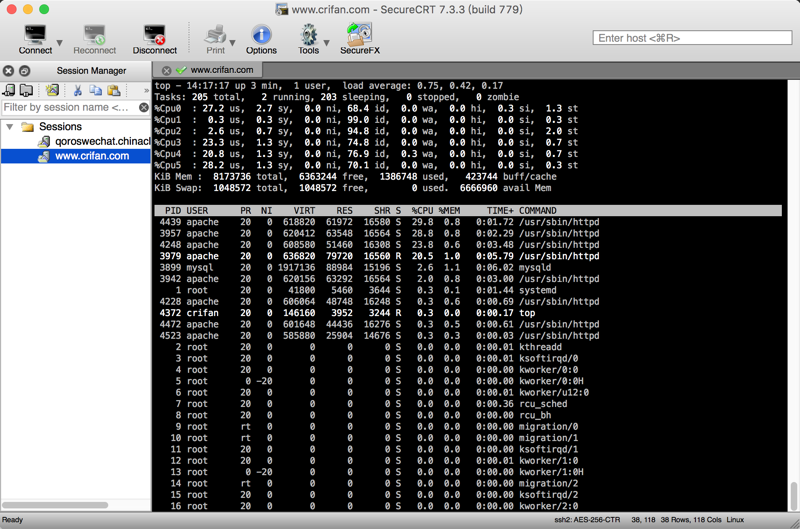Image resolution: width=800 pixels, height=529 pixels.
Task: Click the crifan user in top row
Action: coord(202,313)
